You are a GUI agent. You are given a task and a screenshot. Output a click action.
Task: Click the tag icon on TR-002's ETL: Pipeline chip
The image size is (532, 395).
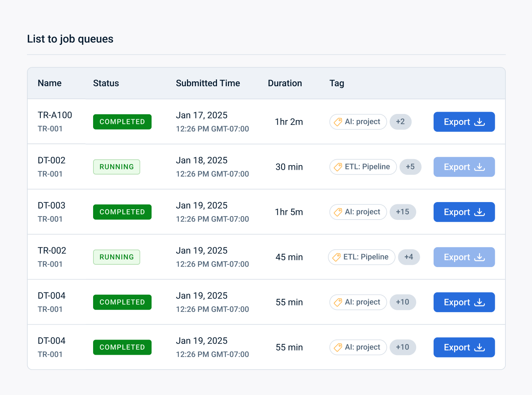click(336, 257)
